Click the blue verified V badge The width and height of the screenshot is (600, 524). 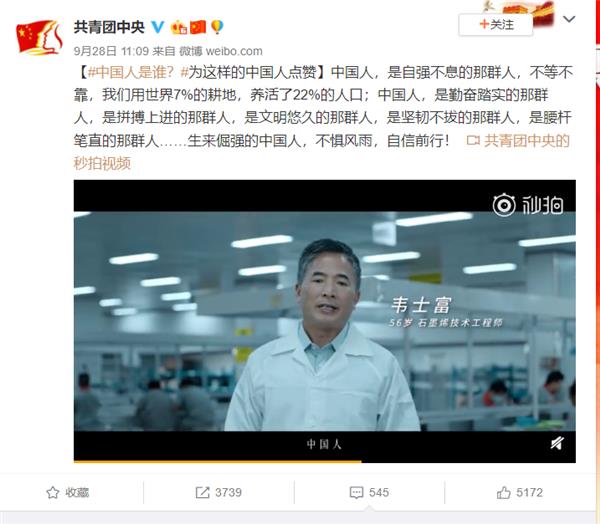click(x=158, y=27)
